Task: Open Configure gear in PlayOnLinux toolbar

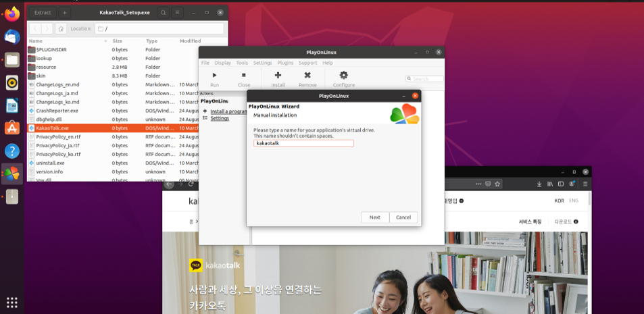Action: click(343, 76)
